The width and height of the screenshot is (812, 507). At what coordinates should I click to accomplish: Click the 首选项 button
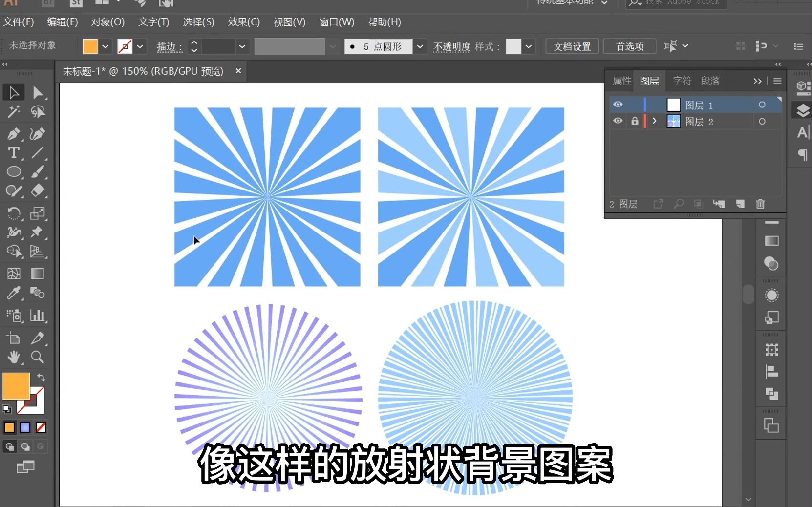coord(629,46)
